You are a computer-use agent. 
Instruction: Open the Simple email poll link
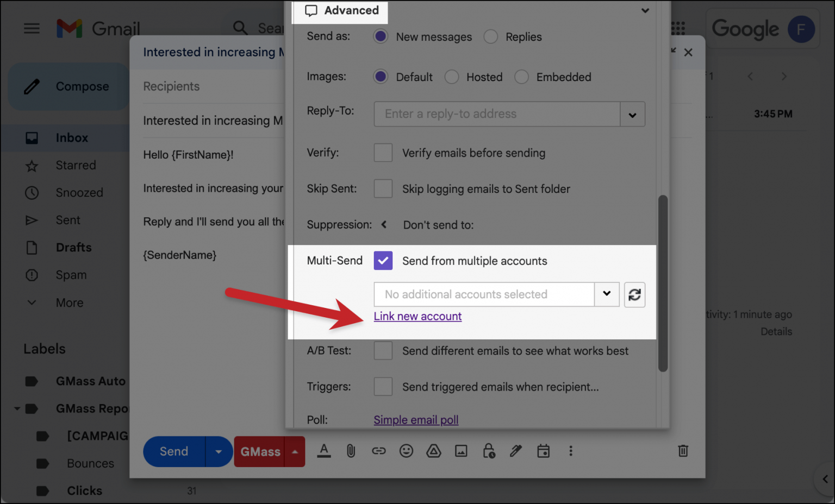pyautogui.click(x=416, y=419)
